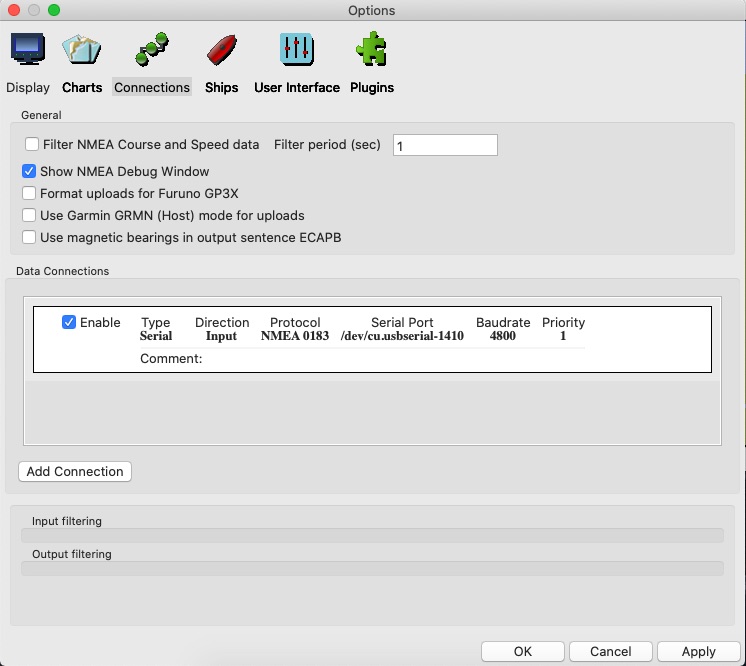Click the Cancel button

pos(610,651)
